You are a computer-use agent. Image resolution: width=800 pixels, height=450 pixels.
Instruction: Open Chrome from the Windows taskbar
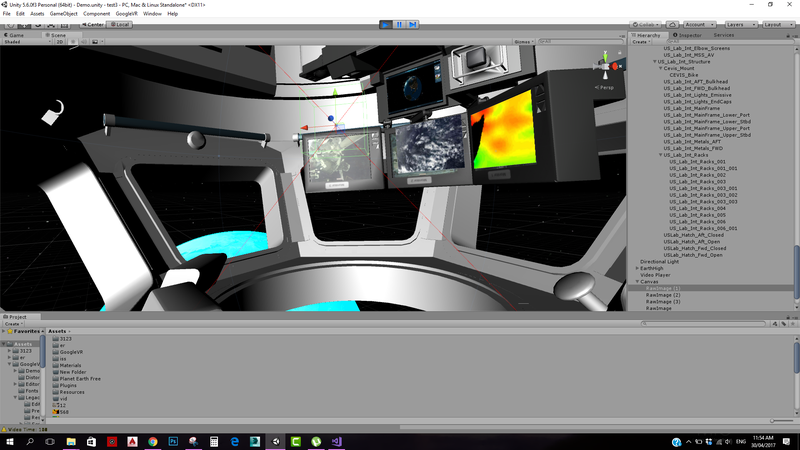(152, 441)
